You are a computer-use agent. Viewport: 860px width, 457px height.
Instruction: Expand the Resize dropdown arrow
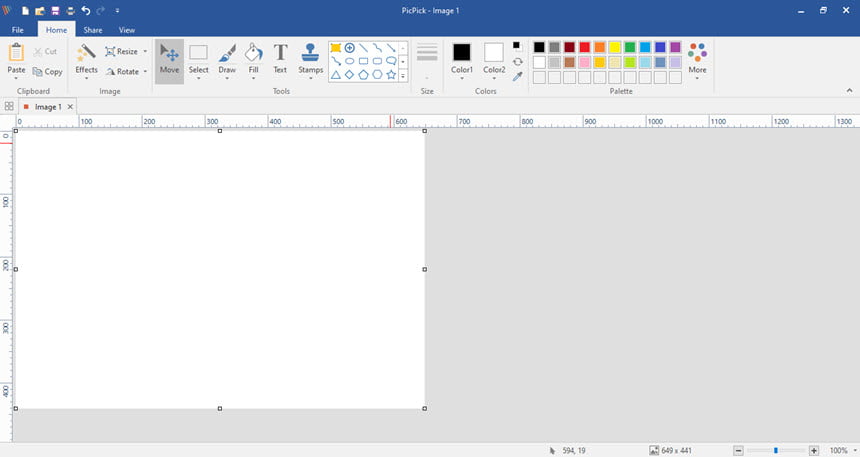tap(145, 51)
